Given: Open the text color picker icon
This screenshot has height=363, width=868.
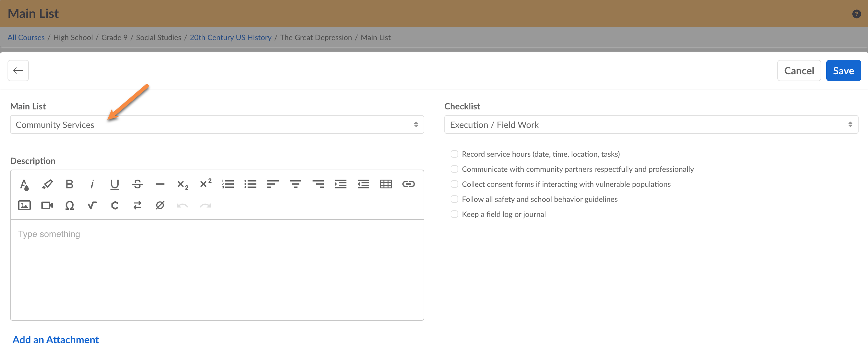Looking at the screenshot, I should 24,184.
